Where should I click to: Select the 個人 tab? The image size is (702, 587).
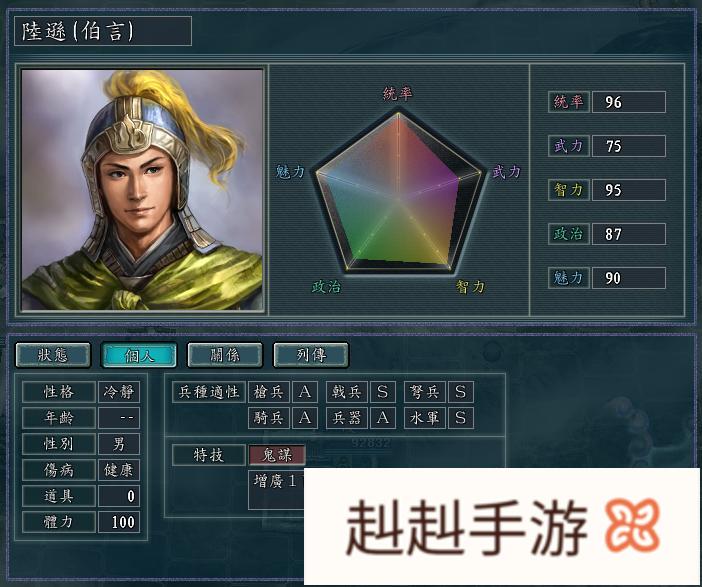click(139, 355)
